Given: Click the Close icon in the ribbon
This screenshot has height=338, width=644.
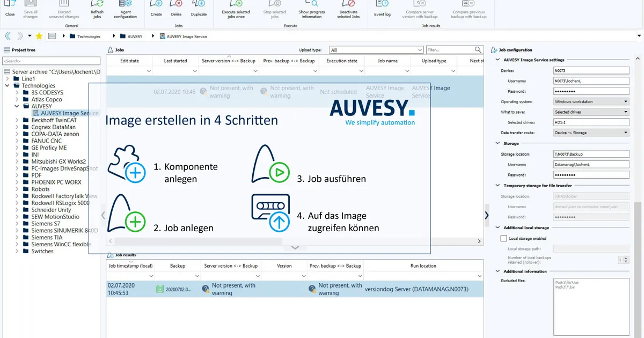Looking at the screenshot, I should coord(10,4).
